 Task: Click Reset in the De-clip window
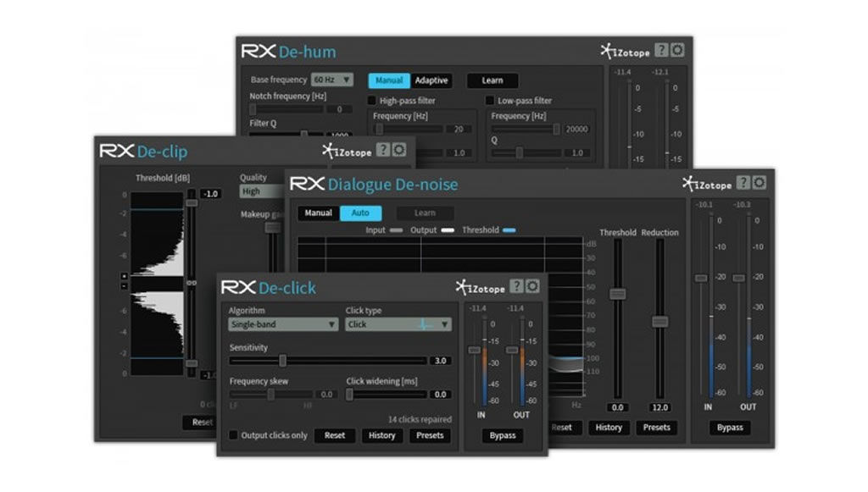[200, 423]
